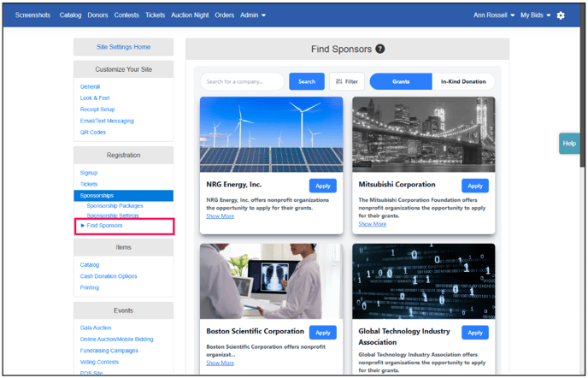The image size is (588, 378).
Task: Open General site settings
Action: (x=90, y=86)
